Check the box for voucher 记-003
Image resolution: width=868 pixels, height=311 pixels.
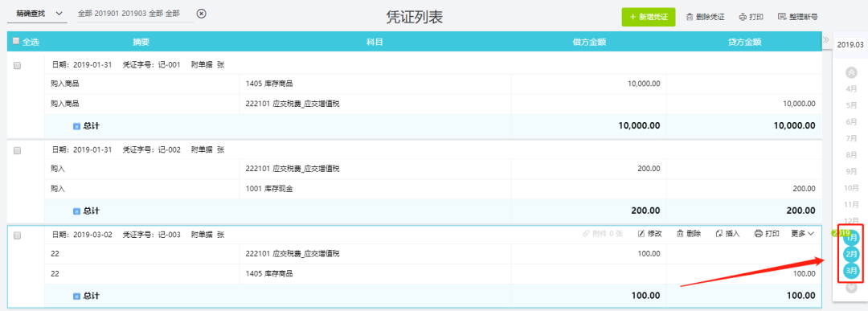17,235
